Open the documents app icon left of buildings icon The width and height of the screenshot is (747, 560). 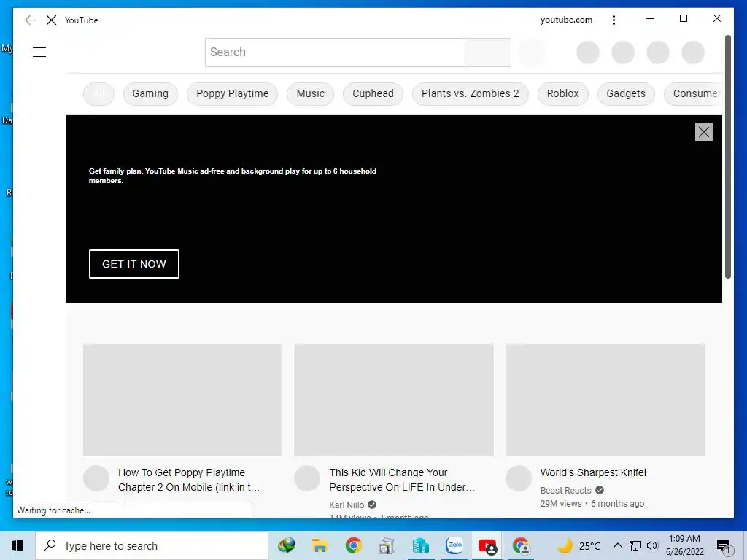[387, 545]
